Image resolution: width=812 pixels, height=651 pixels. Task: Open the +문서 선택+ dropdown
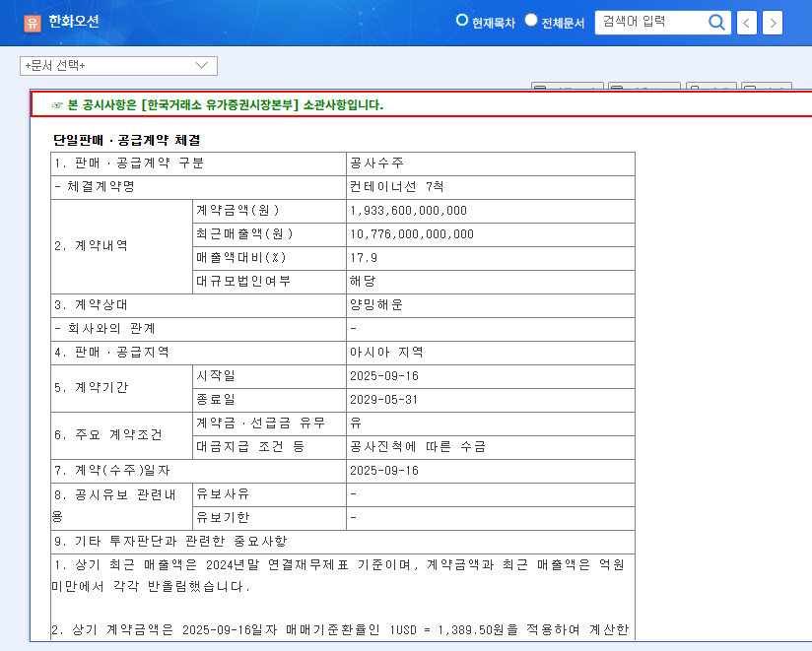pyautogui.click(x=118, y=66)
